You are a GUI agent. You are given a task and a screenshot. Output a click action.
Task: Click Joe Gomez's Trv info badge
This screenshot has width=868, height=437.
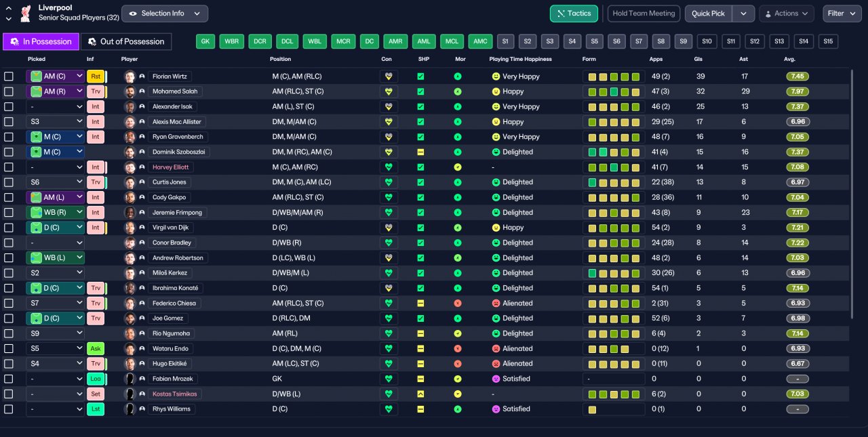(x=96, y=318)
